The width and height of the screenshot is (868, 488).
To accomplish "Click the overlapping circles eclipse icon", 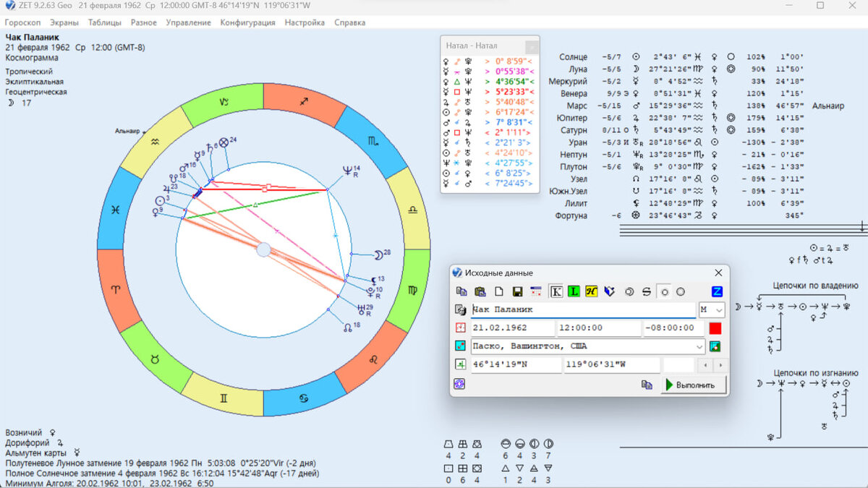I will pyautogui.click(x=629, y=291).
